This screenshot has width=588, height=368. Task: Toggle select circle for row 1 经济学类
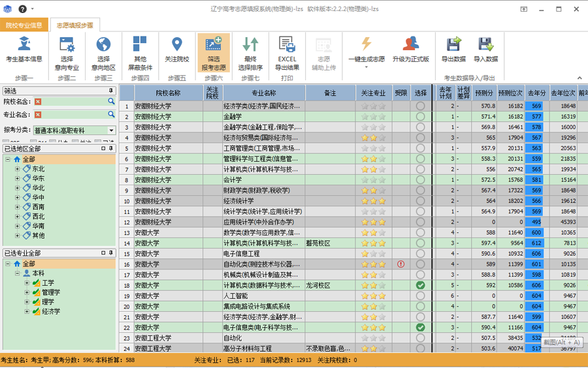[x=420, y=106]
